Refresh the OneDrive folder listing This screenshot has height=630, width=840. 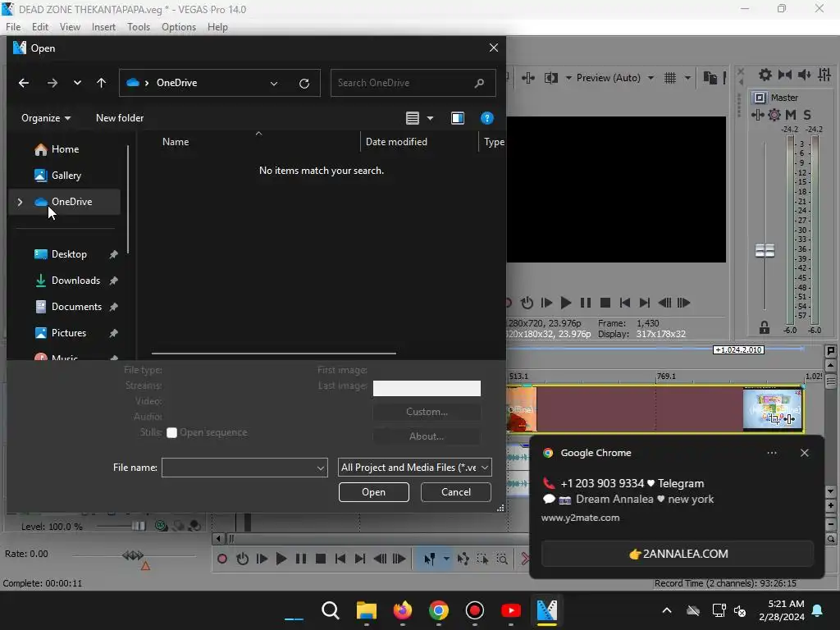pos(304,84)
